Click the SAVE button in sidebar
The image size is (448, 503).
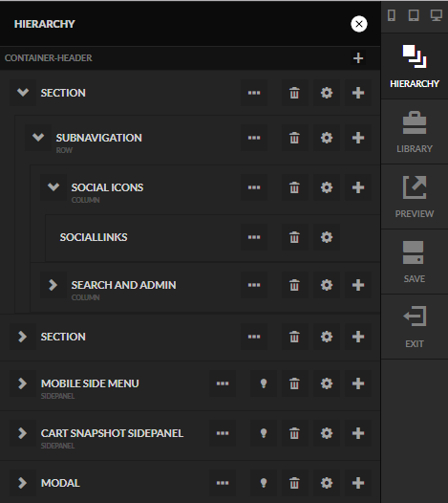click(x=415, y=262)
